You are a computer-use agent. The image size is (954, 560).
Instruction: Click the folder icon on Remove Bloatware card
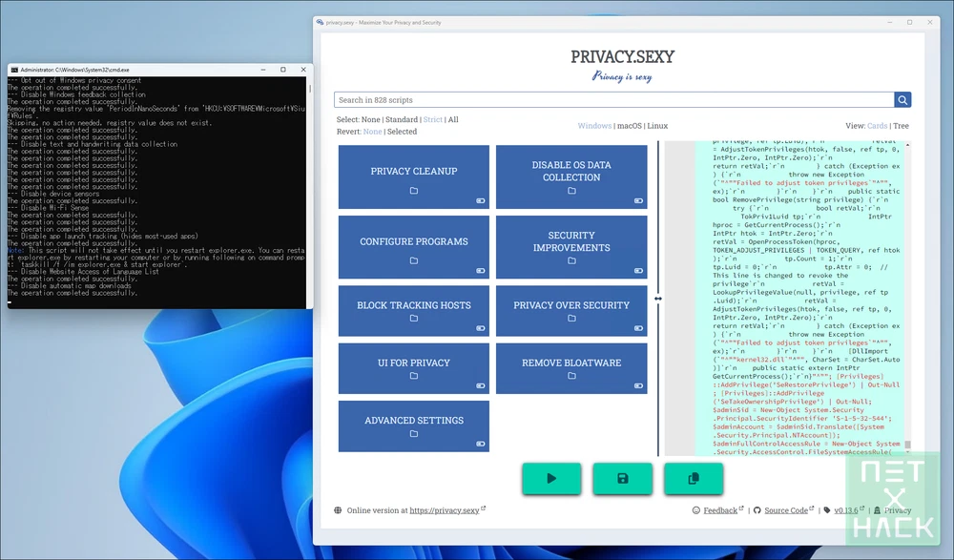[x=571, y=376]
